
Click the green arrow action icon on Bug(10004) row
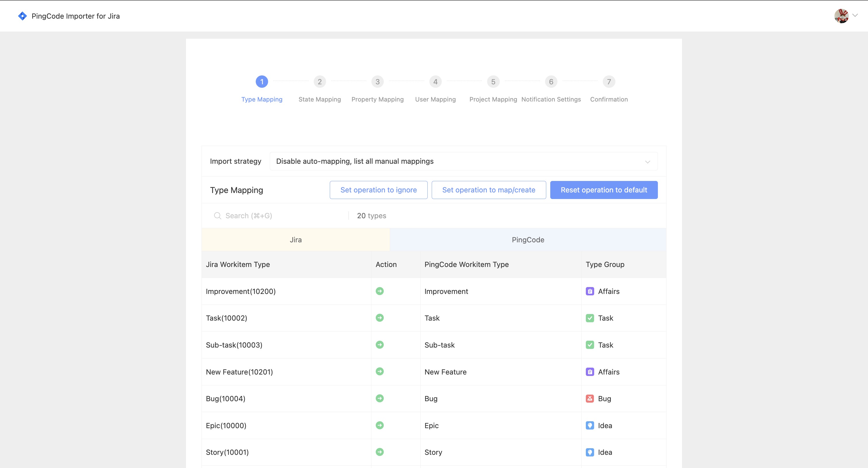click(x=380, y=398)
